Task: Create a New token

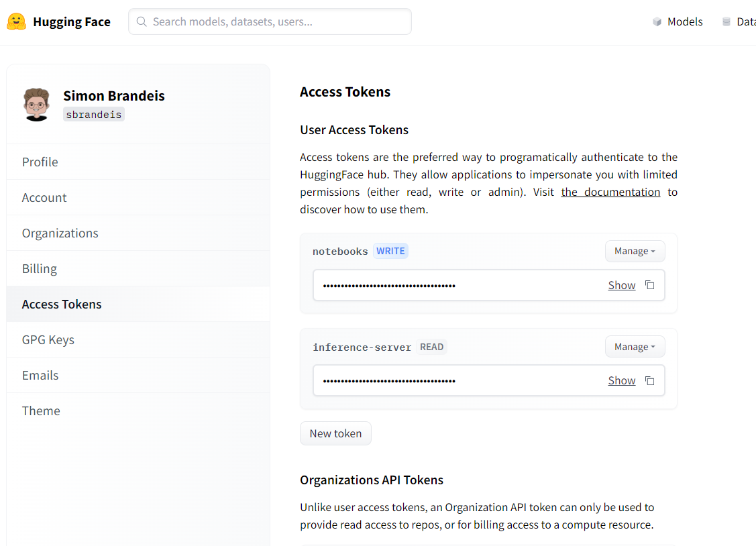Action: tap(335, 433)
